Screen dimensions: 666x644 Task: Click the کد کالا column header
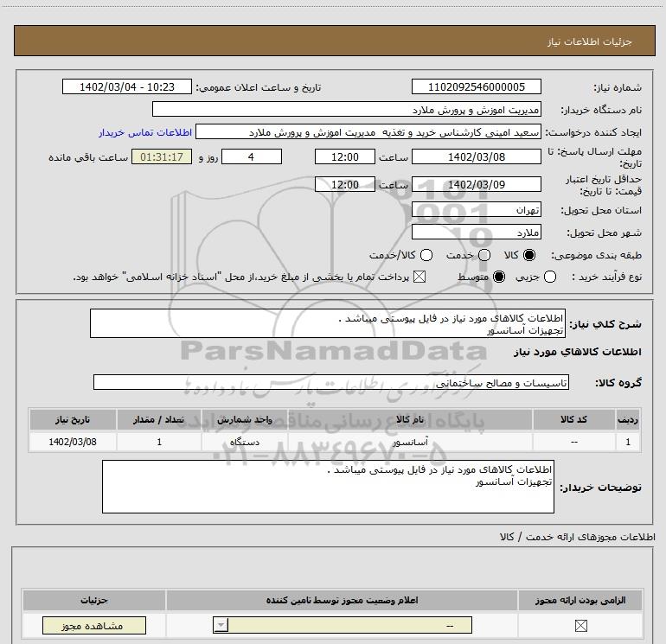pyautogui.click(x=573, y=419)
